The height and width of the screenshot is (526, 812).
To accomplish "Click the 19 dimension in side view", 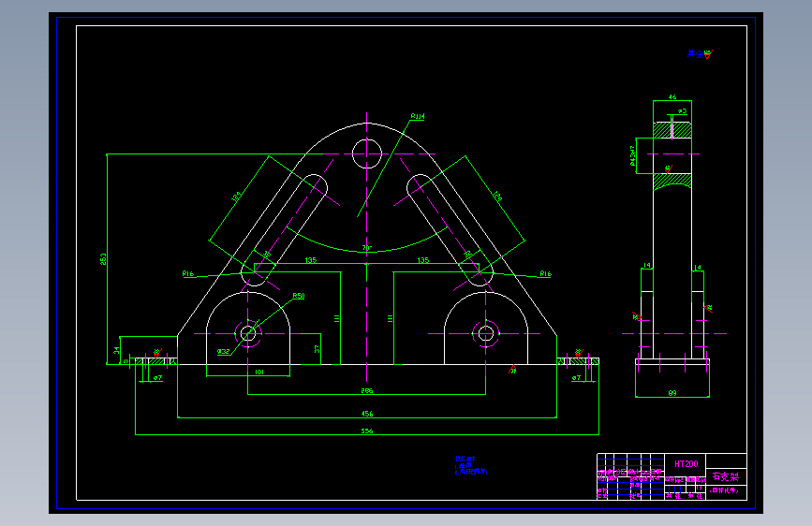I will [x=647, y=266].
